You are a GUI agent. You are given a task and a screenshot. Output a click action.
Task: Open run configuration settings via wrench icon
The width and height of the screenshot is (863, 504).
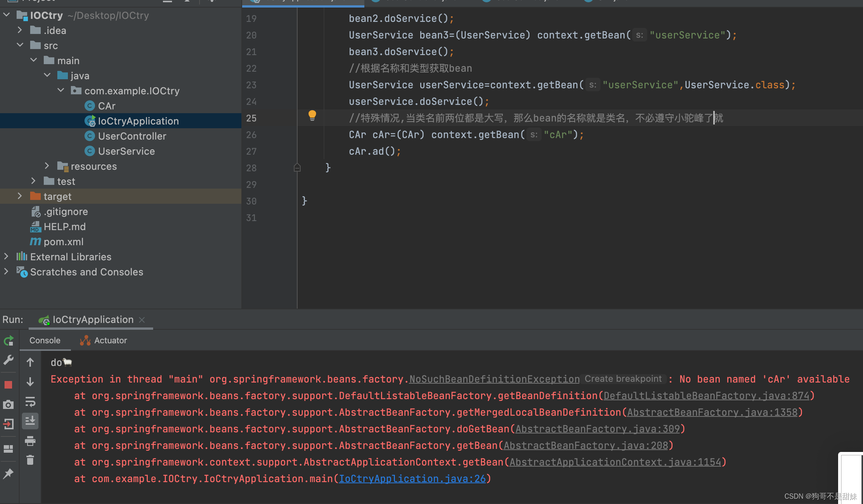click(8, 359)
